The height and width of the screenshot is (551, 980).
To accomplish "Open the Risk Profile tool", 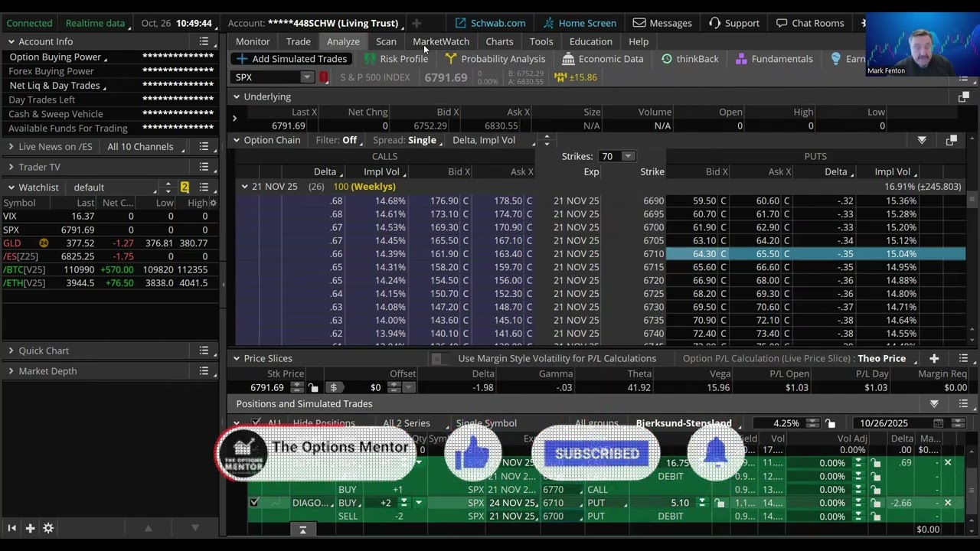I will [x=396, y=59].
